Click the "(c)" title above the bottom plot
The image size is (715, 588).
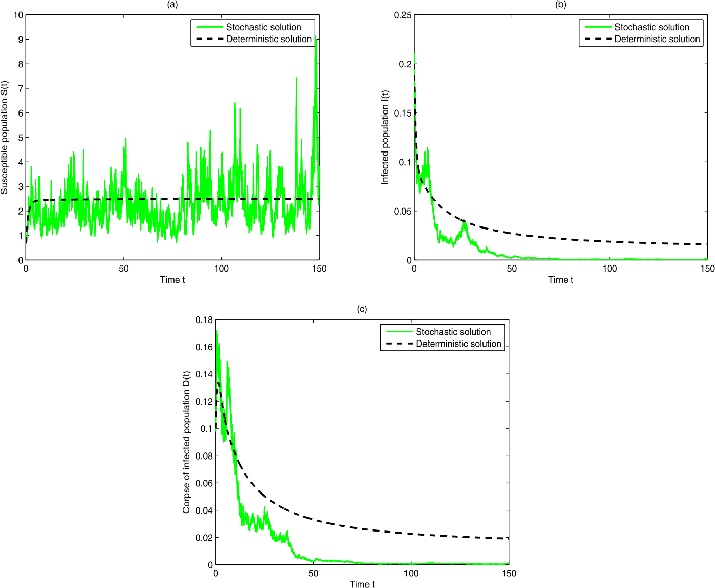tap(362, 309)
